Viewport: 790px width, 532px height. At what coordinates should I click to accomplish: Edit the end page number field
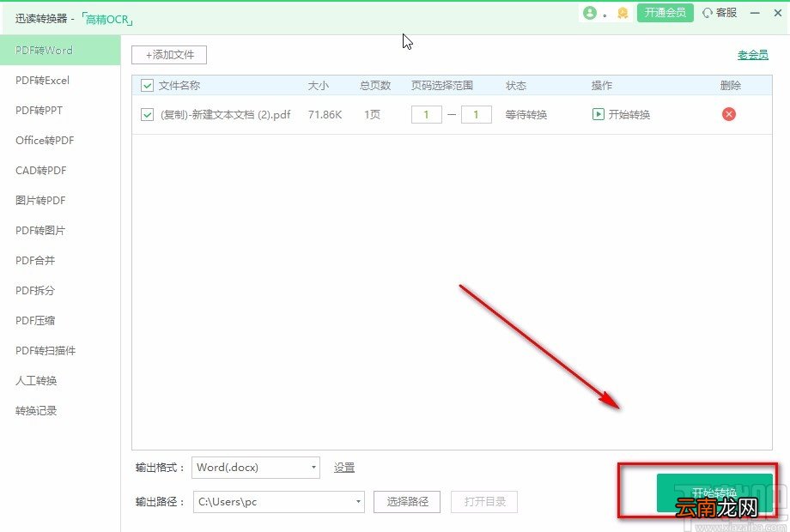(x=476, y=115)
